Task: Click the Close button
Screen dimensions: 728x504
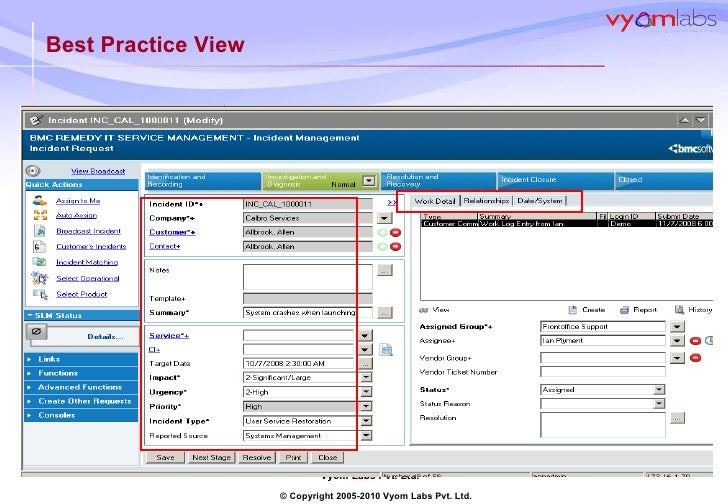Action: (x=327, y=458)
